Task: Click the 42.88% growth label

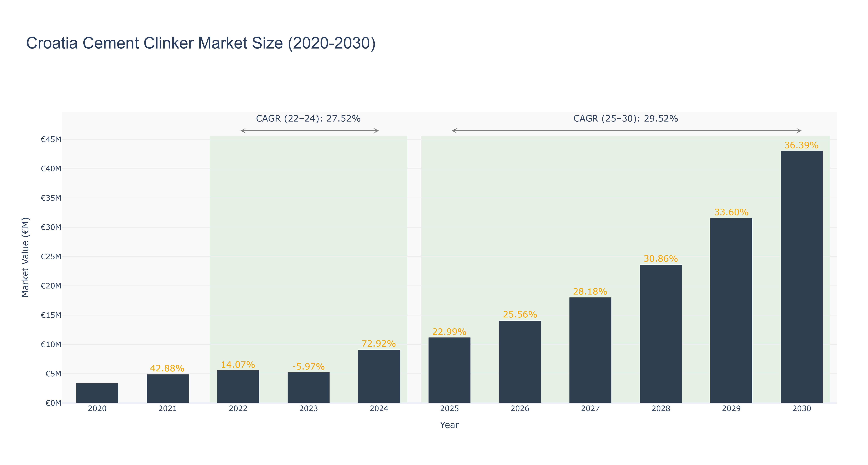Action: click(167, 369)
